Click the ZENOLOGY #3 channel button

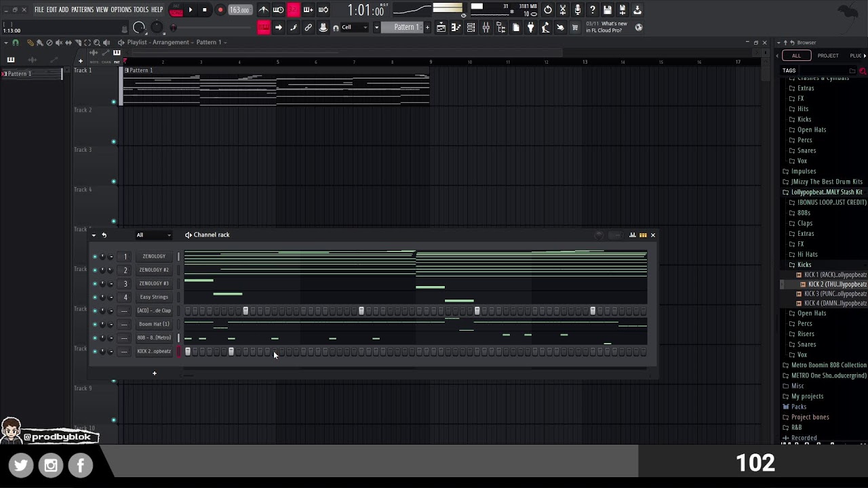(x=154, y=283)
